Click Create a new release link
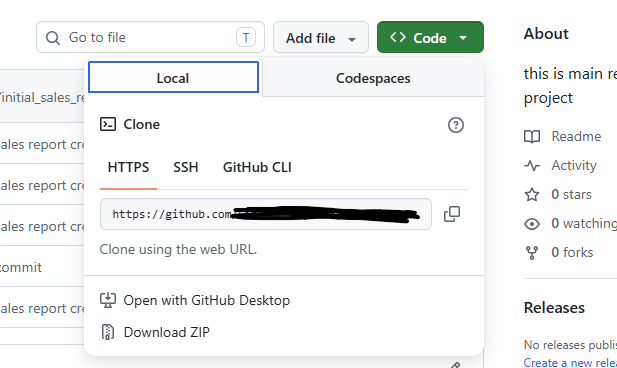The width and height of the screenshot is (617, 368). tap(570, 362)
